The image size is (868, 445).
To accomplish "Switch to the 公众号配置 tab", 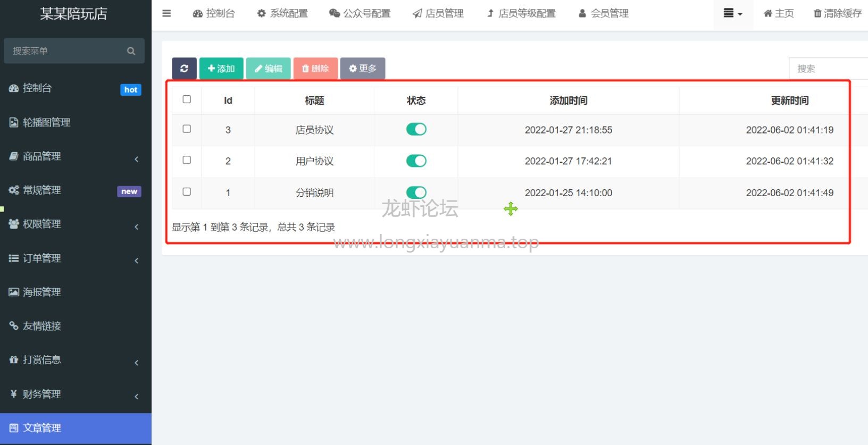I will click(x=360, y=13).
